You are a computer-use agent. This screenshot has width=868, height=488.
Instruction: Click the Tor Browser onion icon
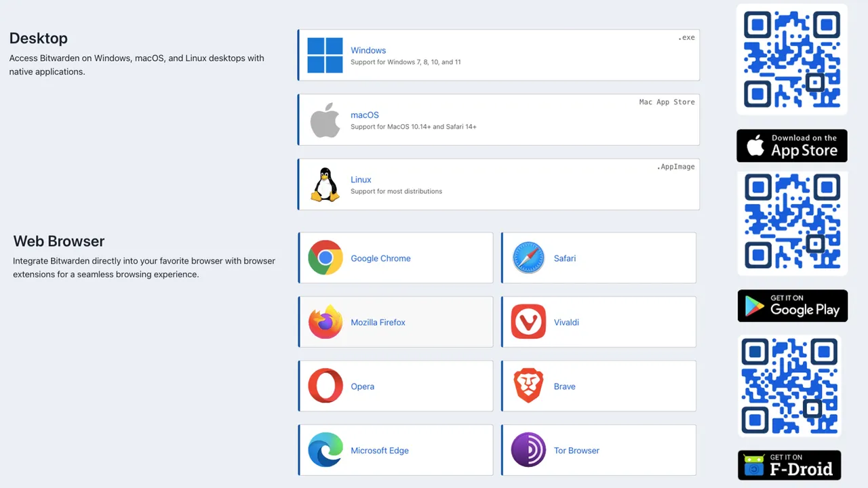528,450
